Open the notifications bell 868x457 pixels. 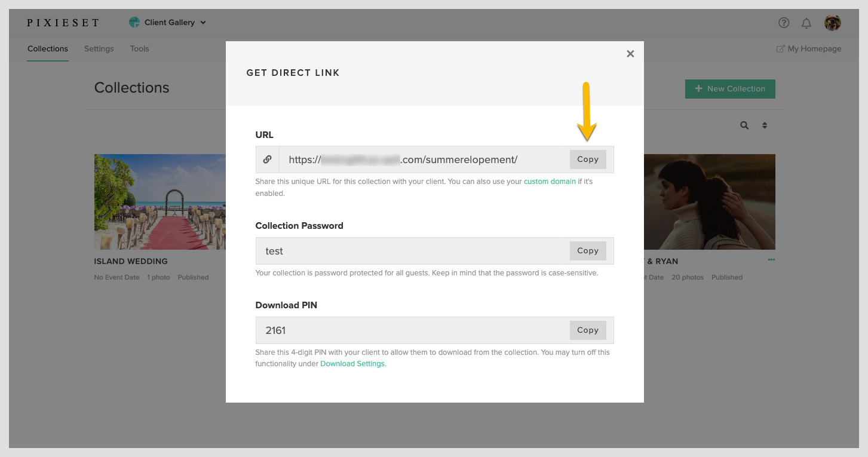coord(806,23)
